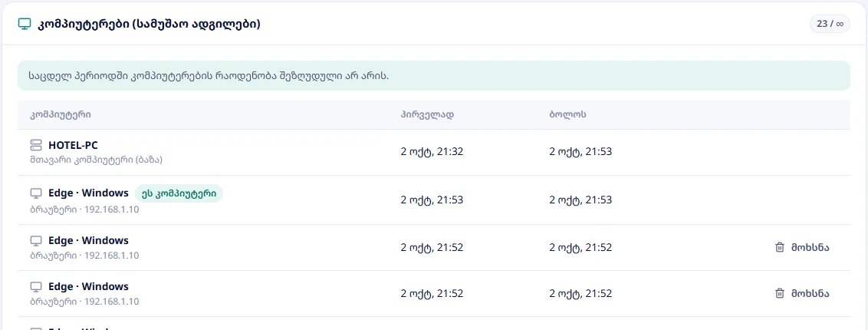
Task: Click HOTEL-PC's last-seen 2 ოქტ, 21:53 value
Action: [580, 152]
